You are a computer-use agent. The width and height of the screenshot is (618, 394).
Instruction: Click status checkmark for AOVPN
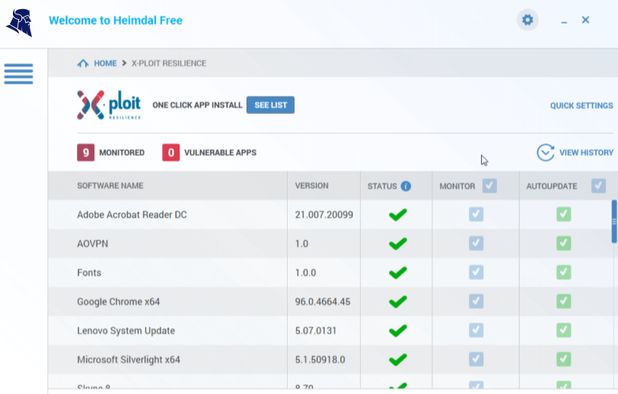coord(398,243)
